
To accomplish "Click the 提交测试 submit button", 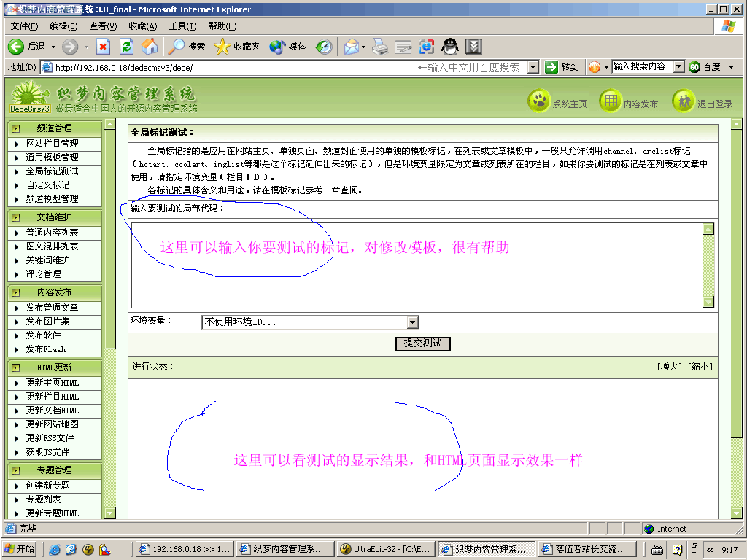I will (422, 343).
